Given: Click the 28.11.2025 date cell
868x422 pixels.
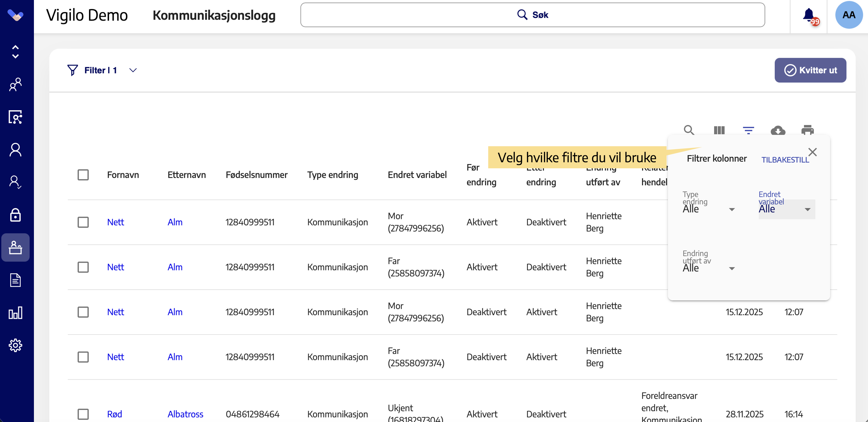Looking at the screenshot, I should [745, 414].
